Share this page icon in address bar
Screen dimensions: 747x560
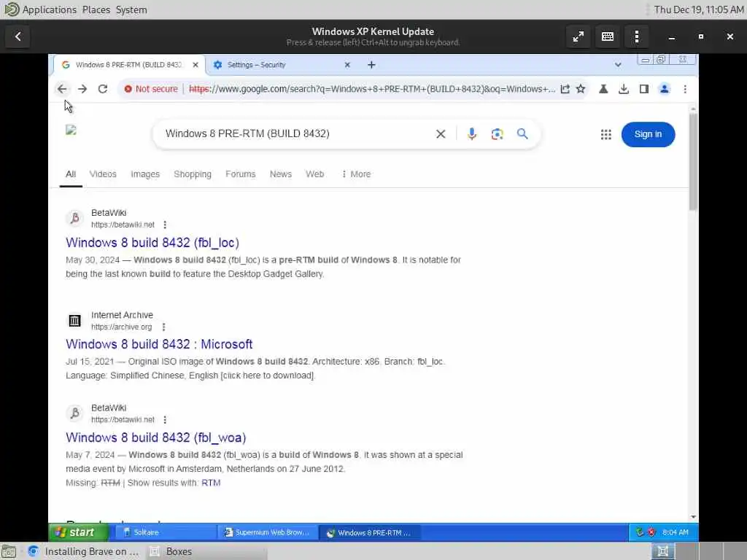[565, 89]
